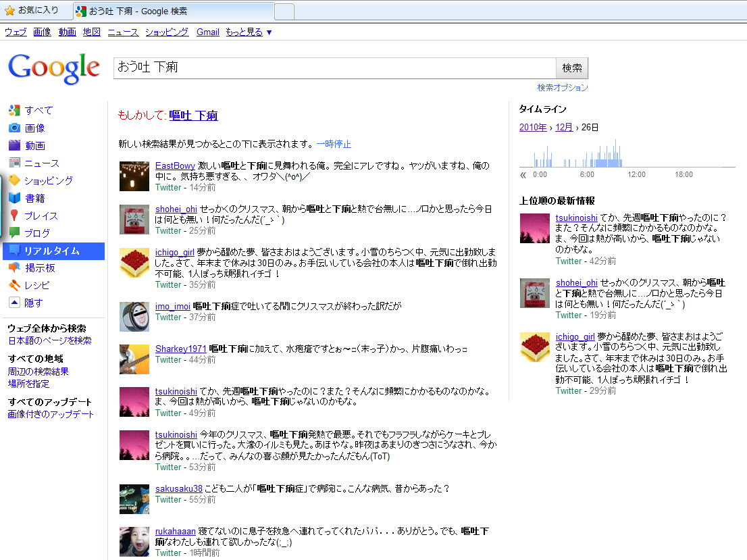Click the 掲示板 discussion icon
The image size is (747, 560).
click(14, 268)
